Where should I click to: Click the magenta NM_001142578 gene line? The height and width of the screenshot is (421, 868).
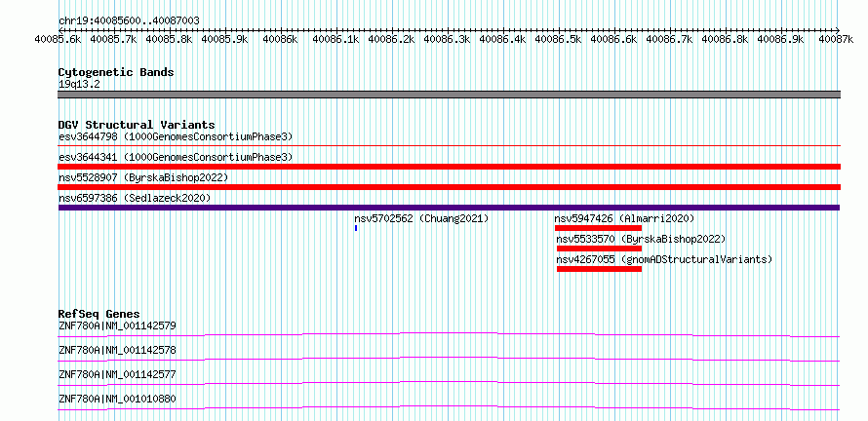449,359
